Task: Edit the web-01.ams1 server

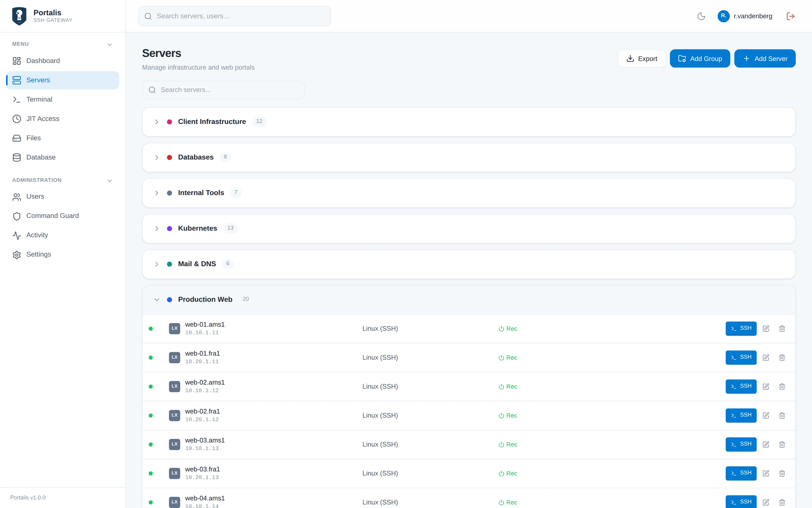Action: click(x=766, y=329)
